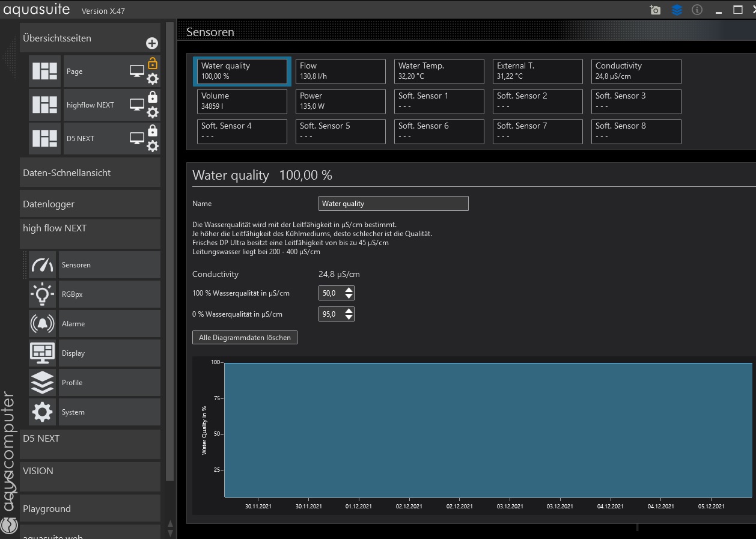
Task: Open the blue profile layers icon in title bar
Action: [x=677, y=10]
